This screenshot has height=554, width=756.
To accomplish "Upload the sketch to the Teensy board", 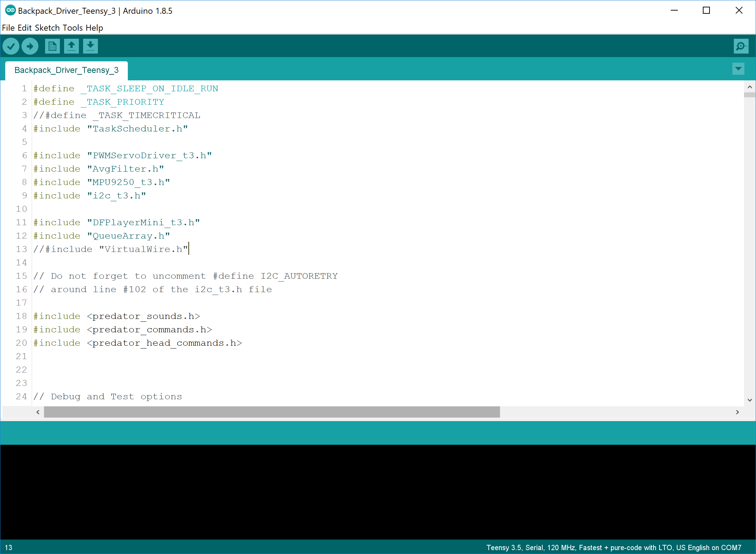I will click(x=30, y=46).
